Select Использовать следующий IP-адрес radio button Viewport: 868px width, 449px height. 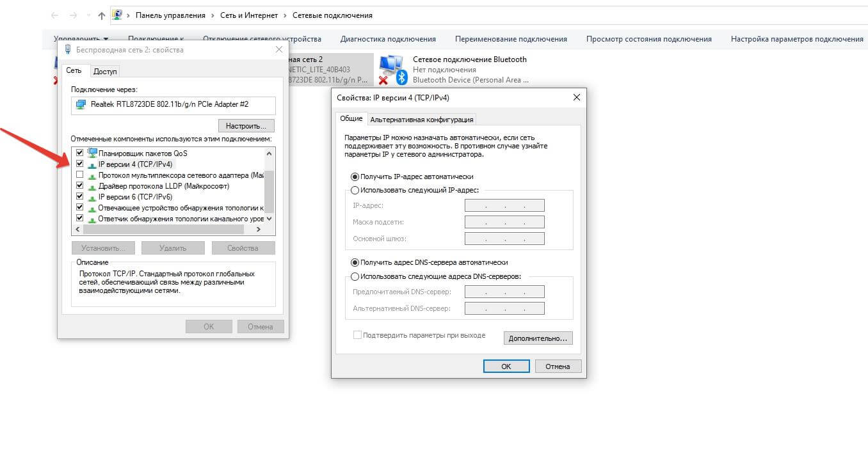[x=355, y=190]
